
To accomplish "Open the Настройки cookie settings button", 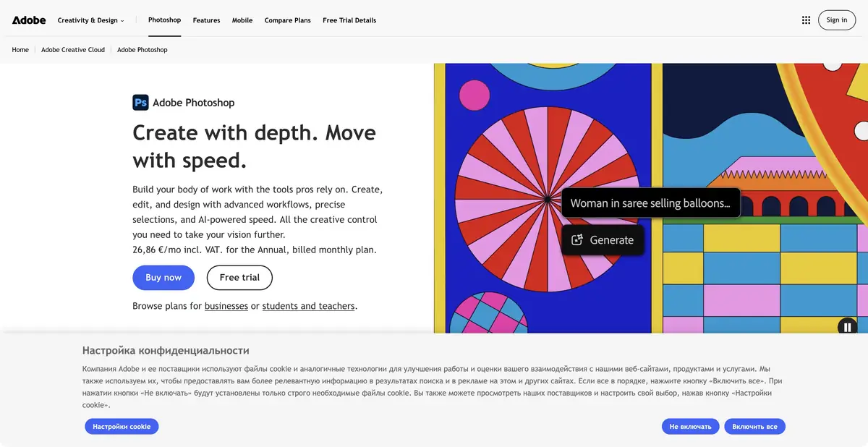I will tap(122, 427).
